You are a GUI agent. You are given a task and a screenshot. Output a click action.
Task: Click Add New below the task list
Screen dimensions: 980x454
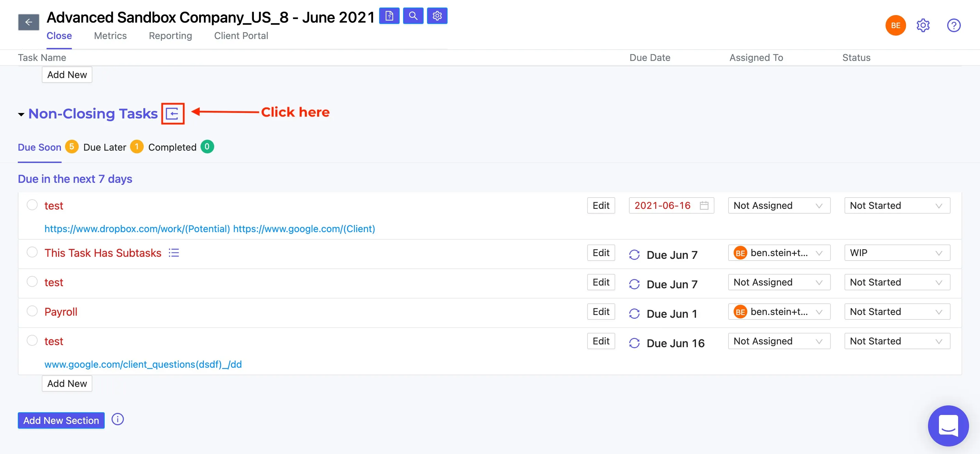tap(67, 383)
